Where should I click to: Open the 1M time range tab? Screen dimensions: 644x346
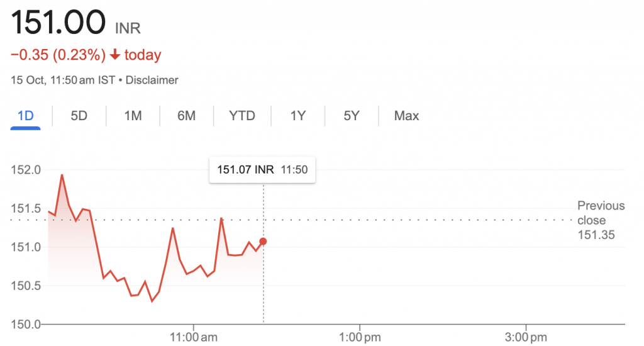pos(133,116)
